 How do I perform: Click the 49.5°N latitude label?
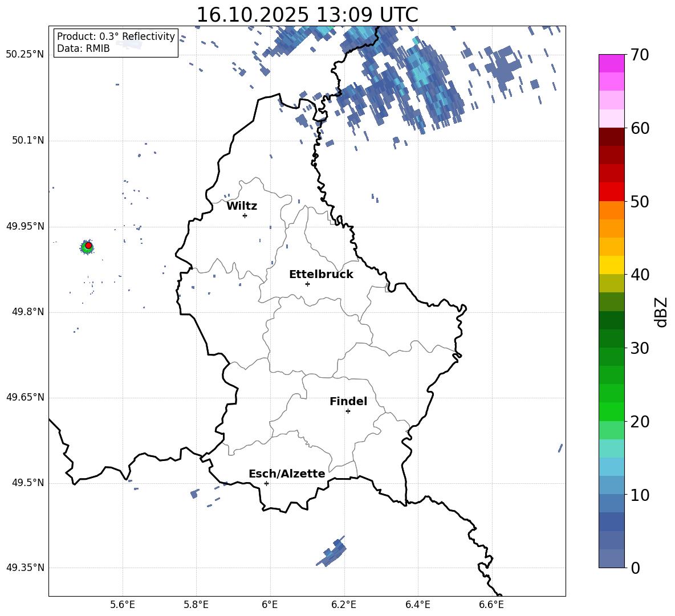pos(28,483)
